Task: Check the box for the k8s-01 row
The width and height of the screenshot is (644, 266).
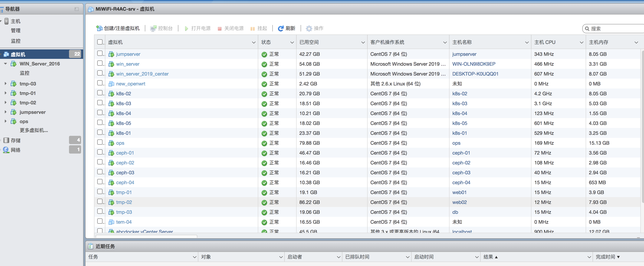Action: pyautogui.click(x=100, y=132)
